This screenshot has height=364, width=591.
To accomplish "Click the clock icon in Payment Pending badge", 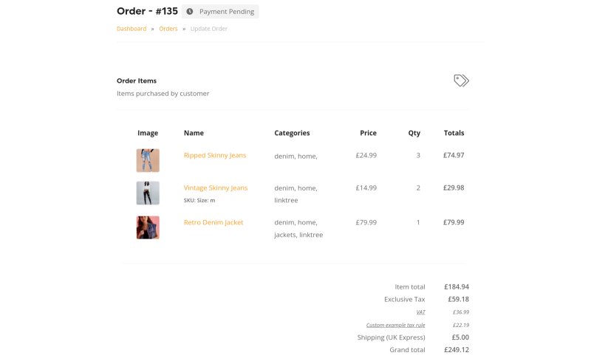I will click(x=190, y=12).
